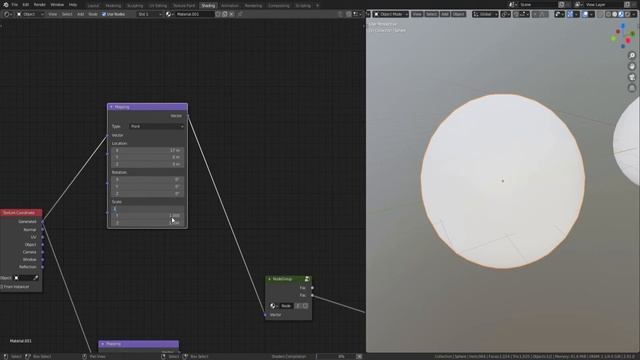Open the overlays options dropdown arrow
The width and height of the screenshot is (640, 360).
pyautogui.click(x=591, y=14)
